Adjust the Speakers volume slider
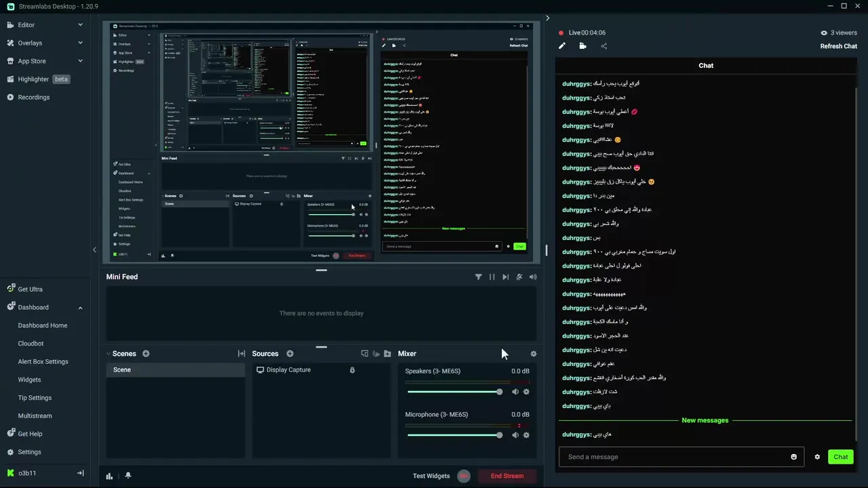 click(455, 392)
